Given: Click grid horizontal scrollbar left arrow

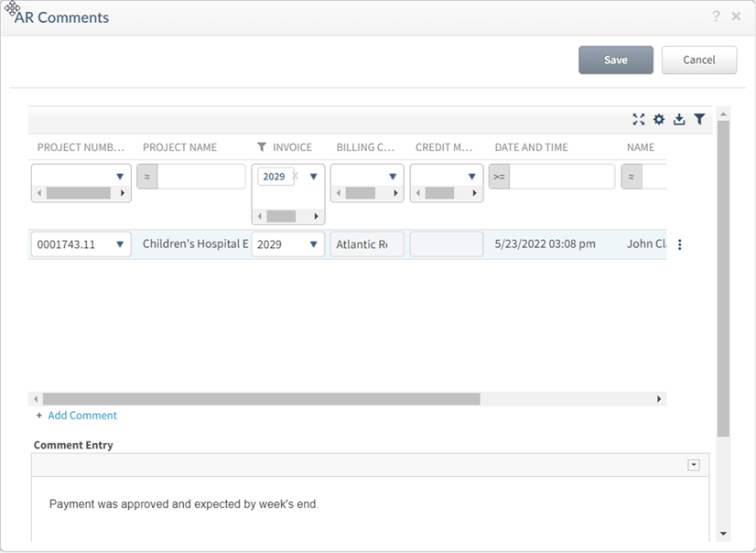Looking at the screenshot, I should coord(35,399).
